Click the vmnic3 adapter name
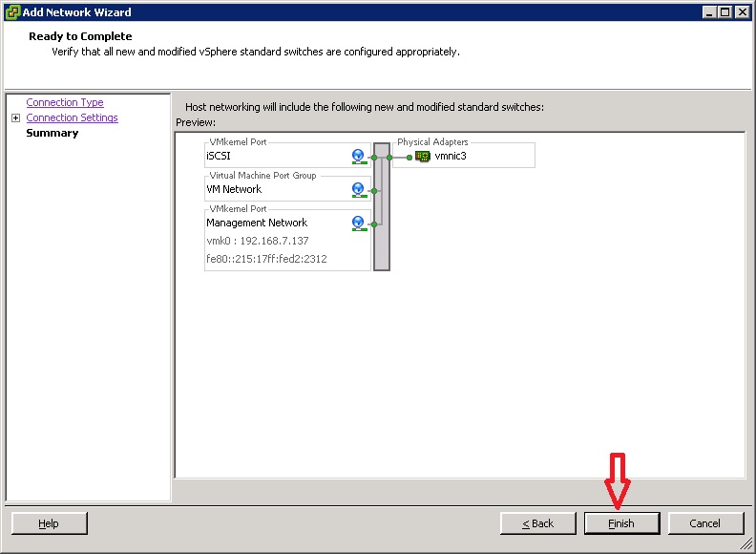The height and width of the screenshot is (554, 756). point(451,156)
